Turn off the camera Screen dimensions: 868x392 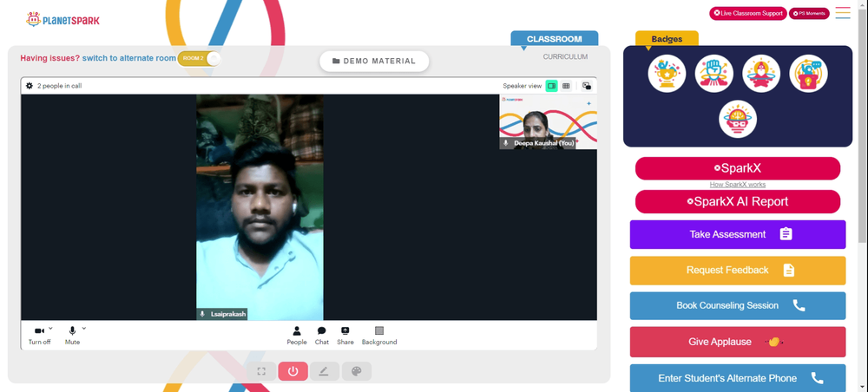point(39,335)
